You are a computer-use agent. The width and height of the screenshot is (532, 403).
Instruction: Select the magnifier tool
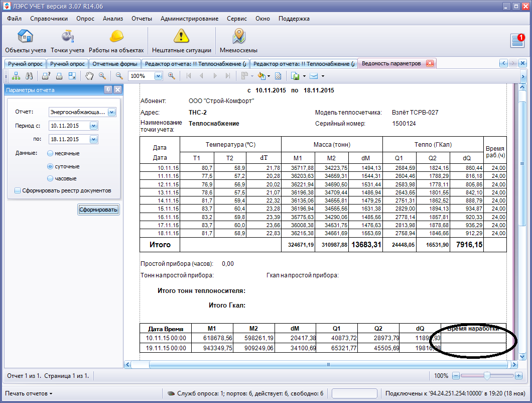pyautogui.click(x=102, y=76)
